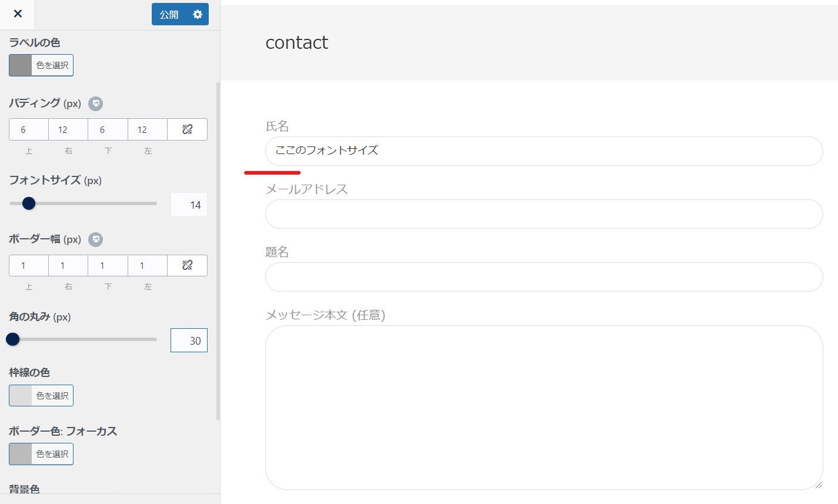Image resolution: width=838 pixels, height=504 pixels.
Task: Select the padding top input showing 6
Action: [x=28, y=129]
